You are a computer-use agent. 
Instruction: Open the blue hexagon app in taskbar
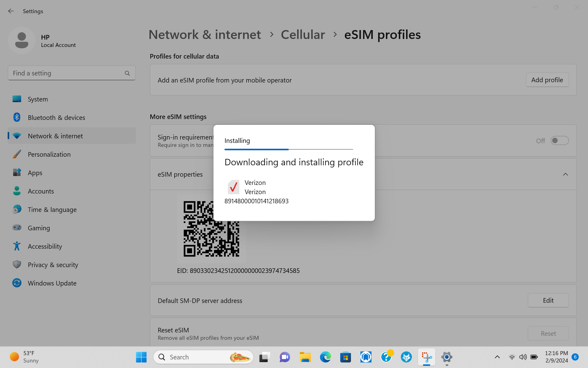pos(366,357)
